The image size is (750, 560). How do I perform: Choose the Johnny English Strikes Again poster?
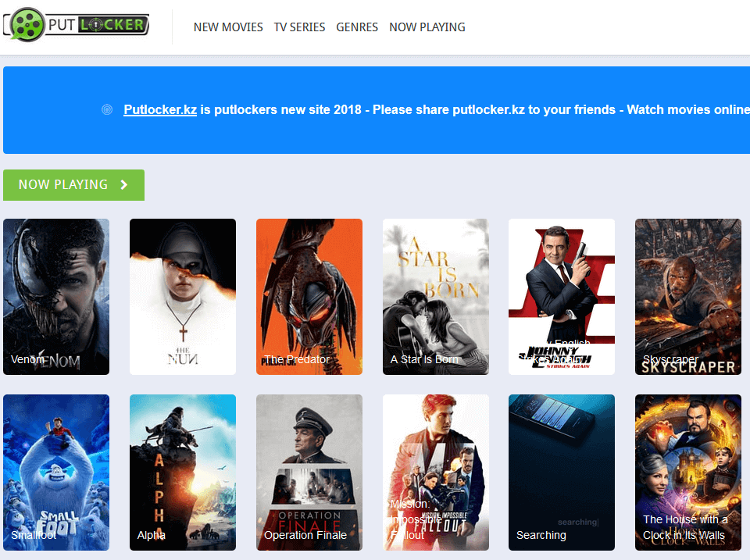coord(562,297)
